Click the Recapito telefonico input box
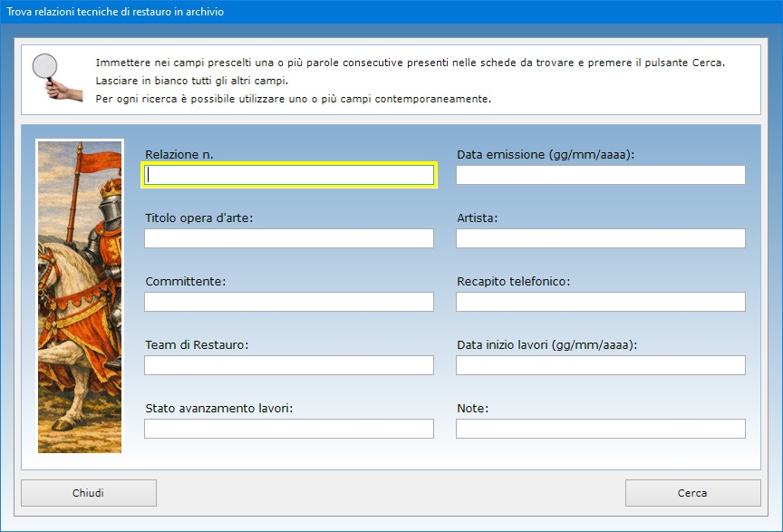This screenshot has width=783, height=532. [x=600, y=302]
